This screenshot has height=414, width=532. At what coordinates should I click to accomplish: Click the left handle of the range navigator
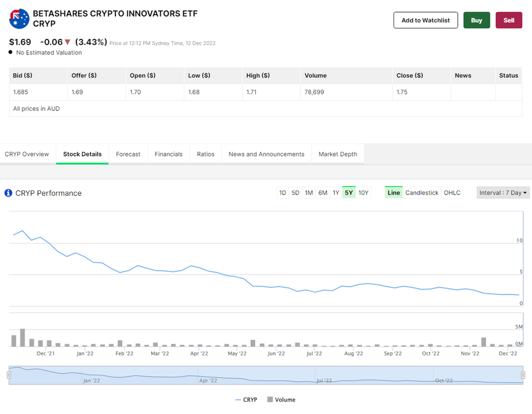(x=9, y=375)
